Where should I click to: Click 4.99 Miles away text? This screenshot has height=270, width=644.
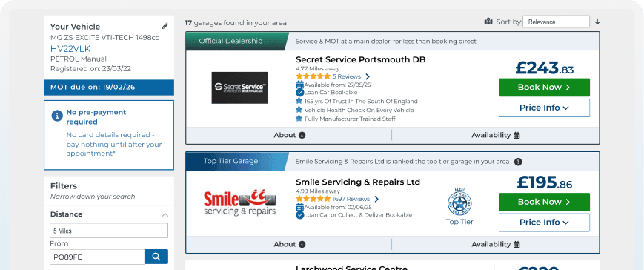317,191
